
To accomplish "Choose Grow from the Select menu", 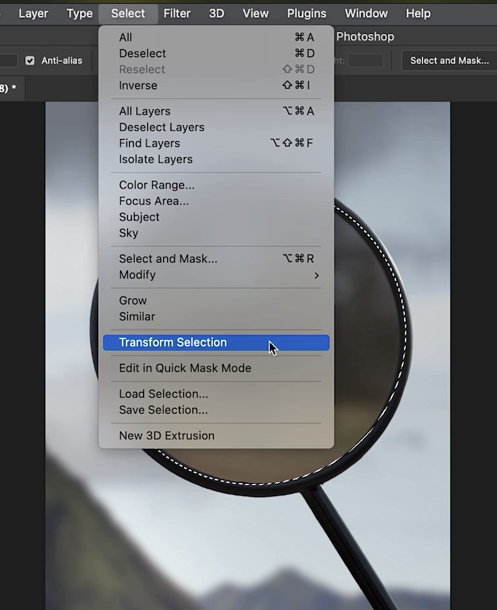I will tap(216, 300).
